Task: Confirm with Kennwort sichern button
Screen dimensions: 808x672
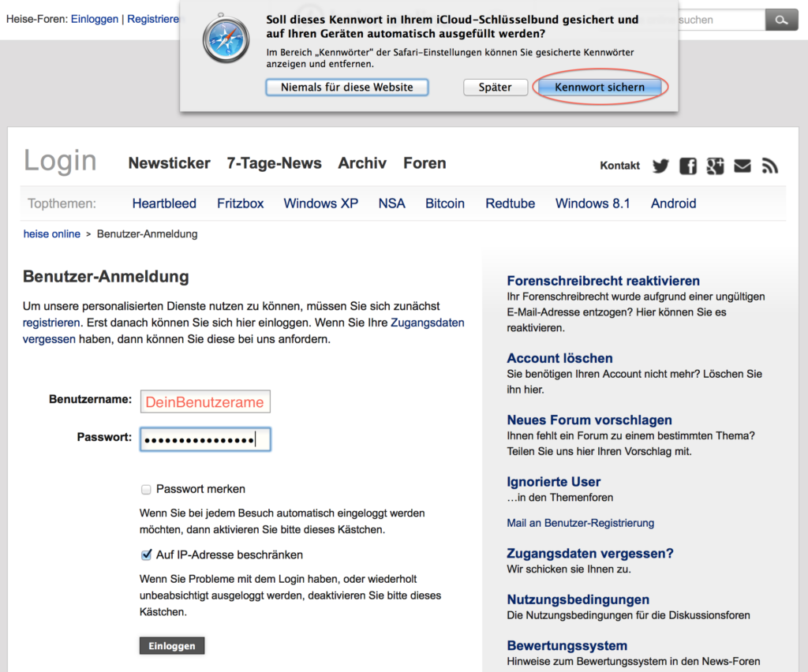Action: tap(600, 87)
